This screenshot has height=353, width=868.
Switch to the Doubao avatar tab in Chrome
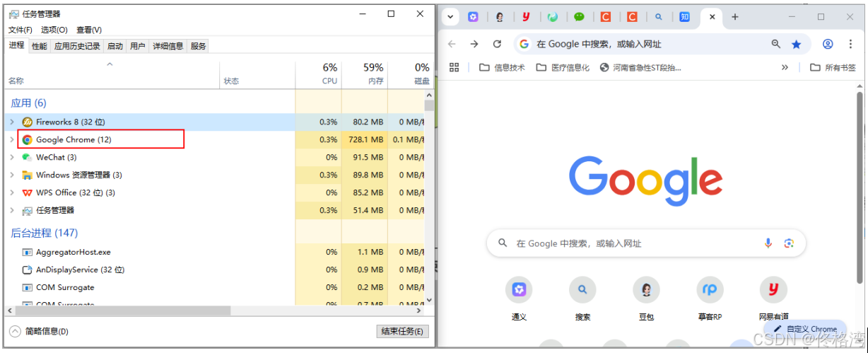500,17
